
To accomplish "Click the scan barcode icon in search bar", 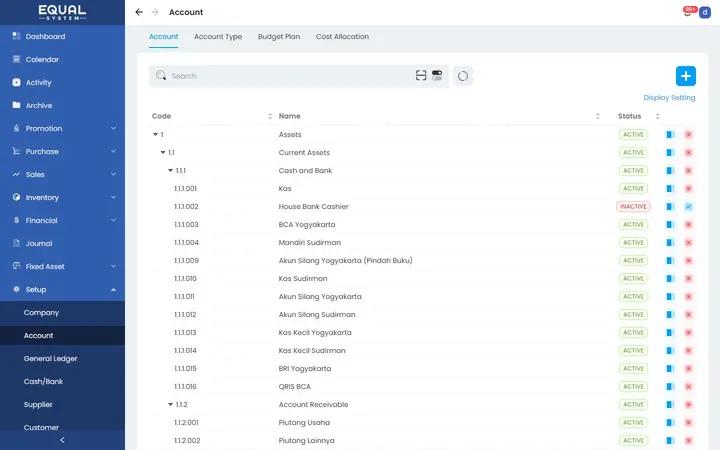I will (421, 75).
